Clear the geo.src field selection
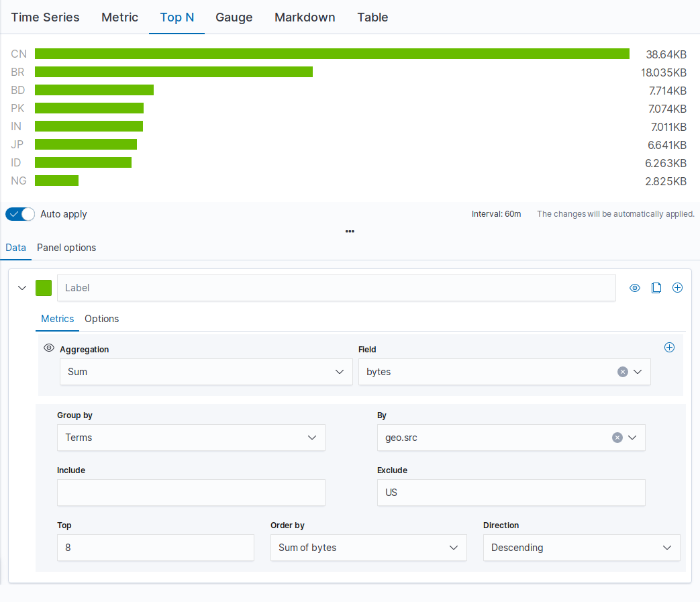This screenshot has width=700, height=602. 617,438
